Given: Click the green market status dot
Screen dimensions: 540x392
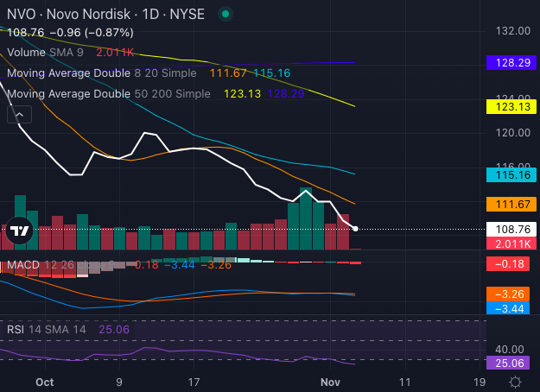Looking at the screenshot, I should point(225,15).
